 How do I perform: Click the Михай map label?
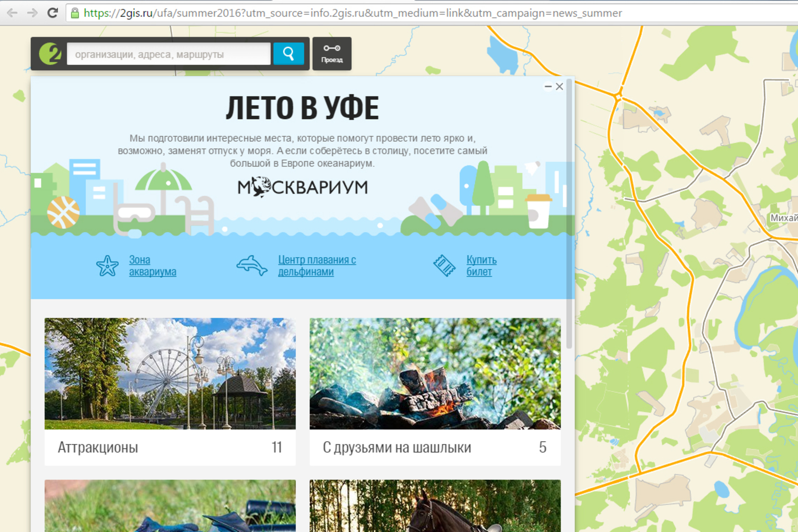click(784, 218)
